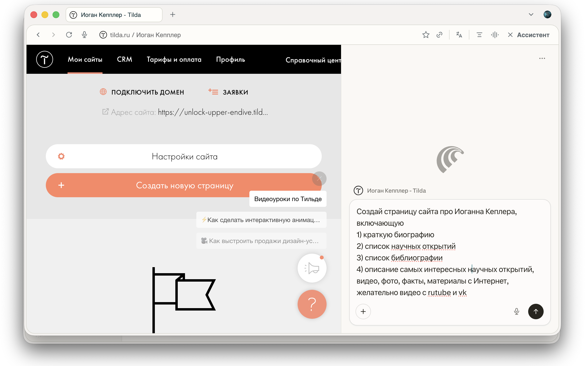
Task: Click the microphone icon in address bar
Action: [x=85, y=35]
